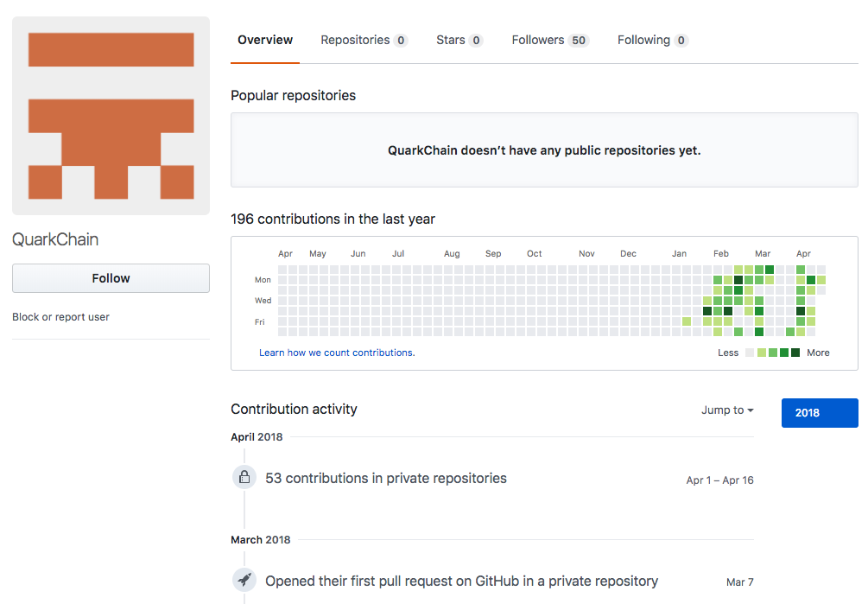Open the Stars tab
The width and height of the screenshot is (868, 604).
(x=450, y=40)
